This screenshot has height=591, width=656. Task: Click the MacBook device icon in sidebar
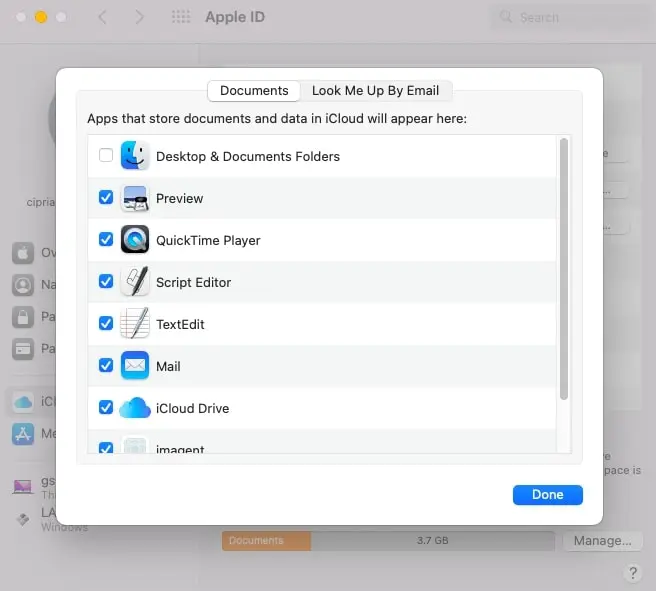click(23, 487)
